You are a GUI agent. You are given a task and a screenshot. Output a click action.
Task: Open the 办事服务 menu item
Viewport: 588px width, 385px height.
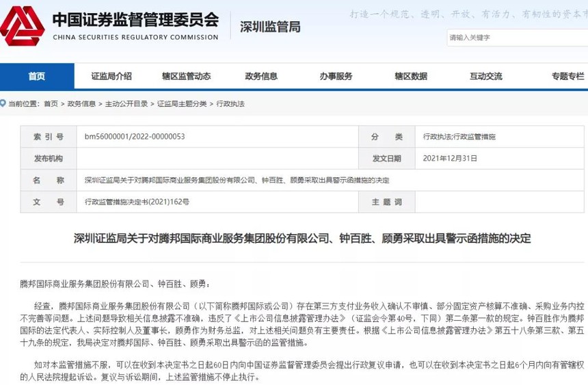tap(336, 76)
